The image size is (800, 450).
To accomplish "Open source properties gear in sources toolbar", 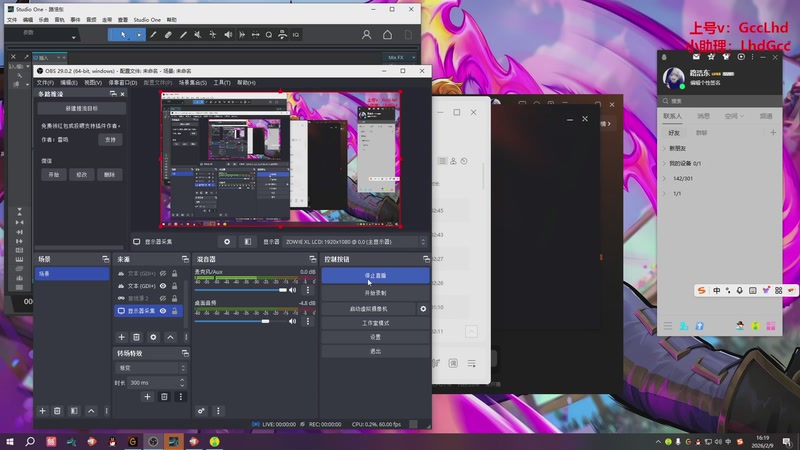I will (x=154, y=337).
